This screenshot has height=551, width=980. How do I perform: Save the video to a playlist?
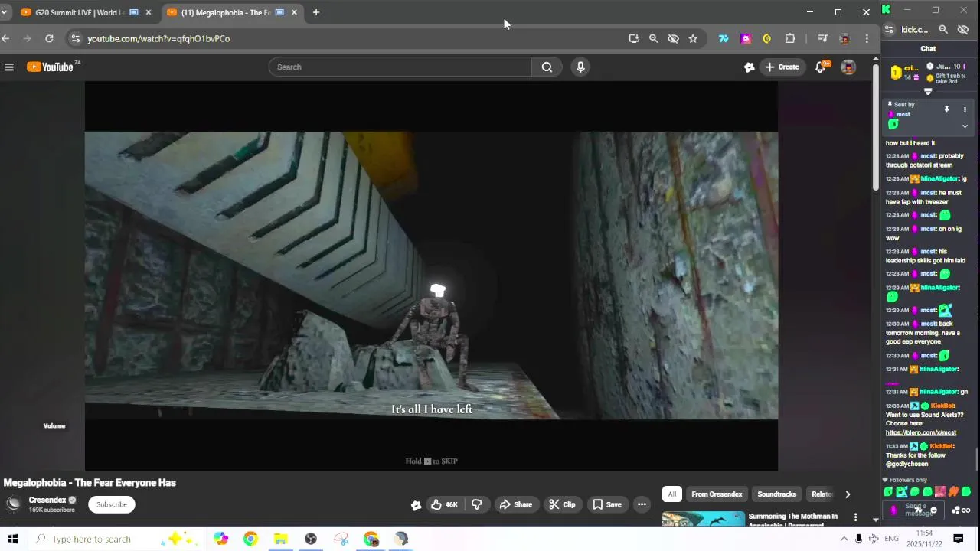[606, 504]
